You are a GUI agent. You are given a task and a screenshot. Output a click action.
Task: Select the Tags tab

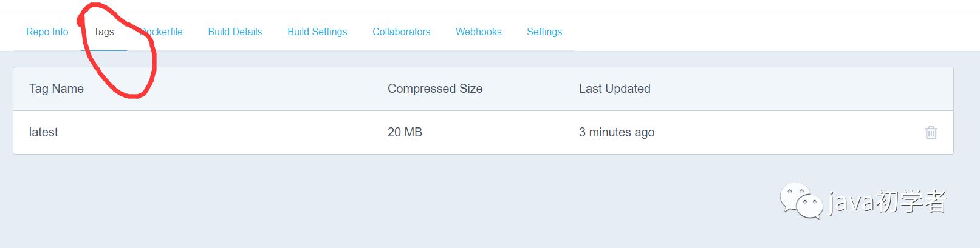(104, 32)
